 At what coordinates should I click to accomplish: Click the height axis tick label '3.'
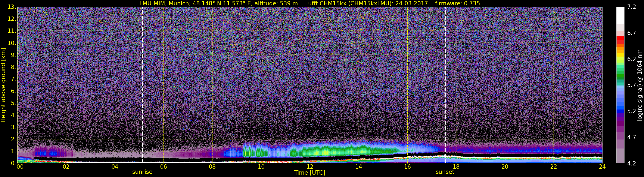tap(13, 127)
